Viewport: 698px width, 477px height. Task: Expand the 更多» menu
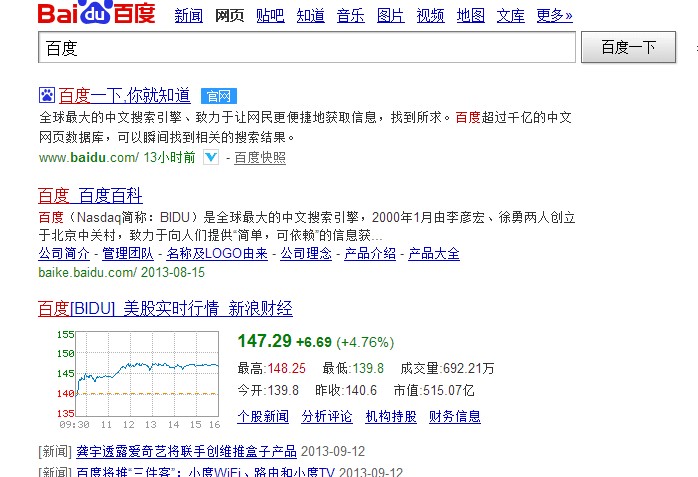554,16
